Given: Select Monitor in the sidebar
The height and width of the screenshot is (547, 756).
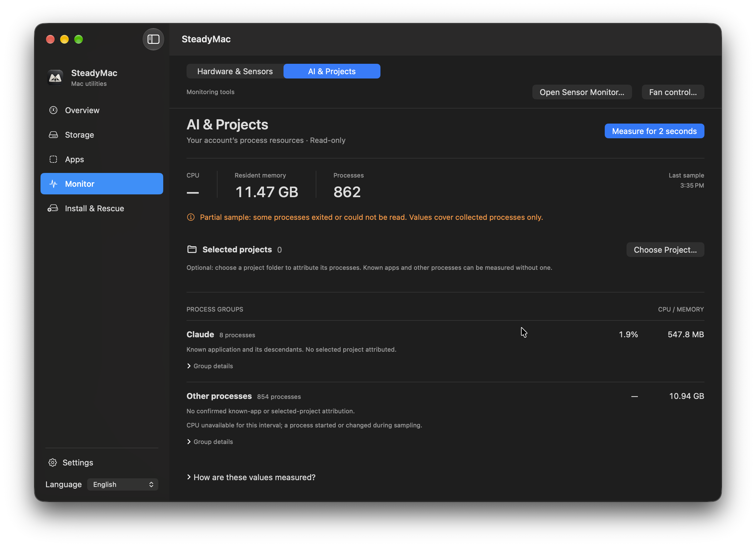Looking at the screenshot, I should 102,184.
